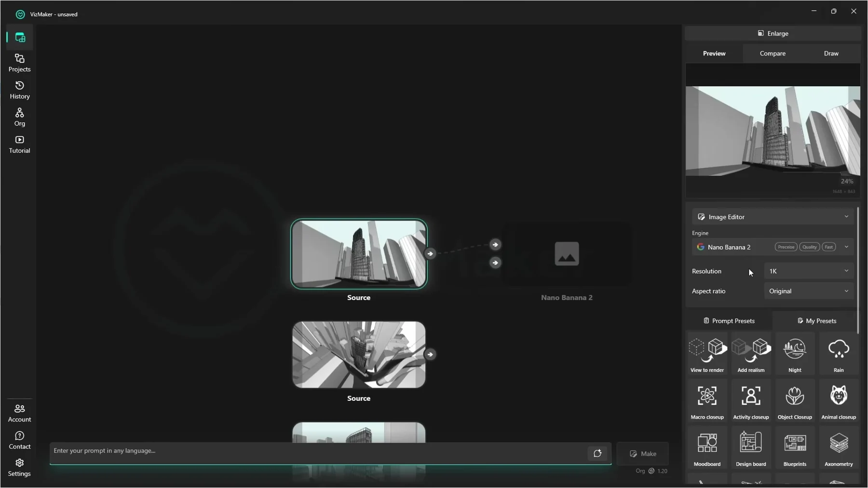Apply the Axonometry preset
This screenshot has height=488, width=868.
click(x=839, y=448)
